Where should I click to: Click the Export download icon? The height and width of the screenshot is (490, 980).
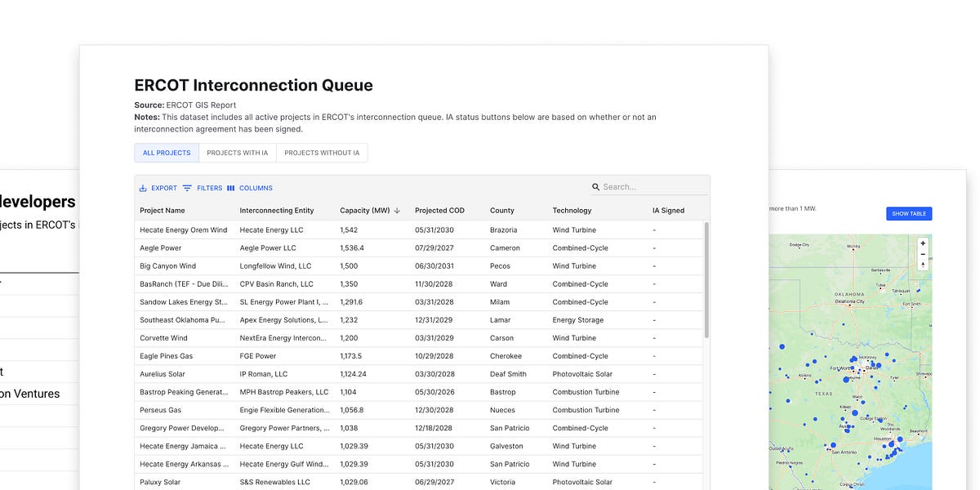point(143,188)
